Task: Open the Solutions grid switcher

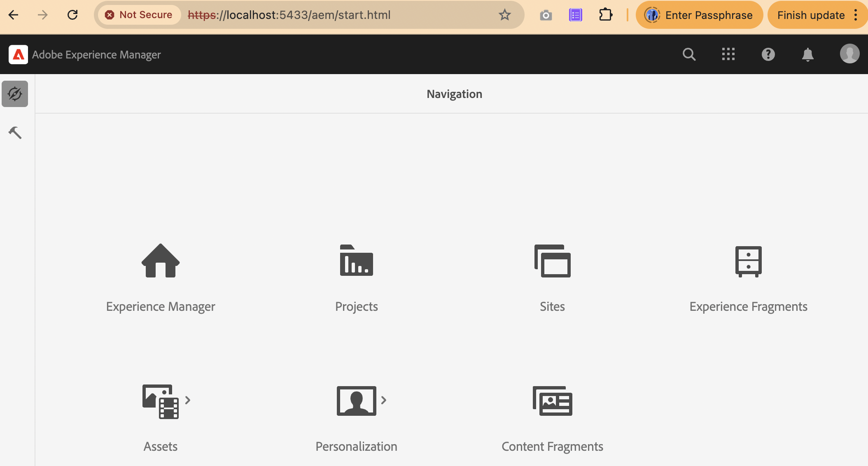Action: [728, 54]
